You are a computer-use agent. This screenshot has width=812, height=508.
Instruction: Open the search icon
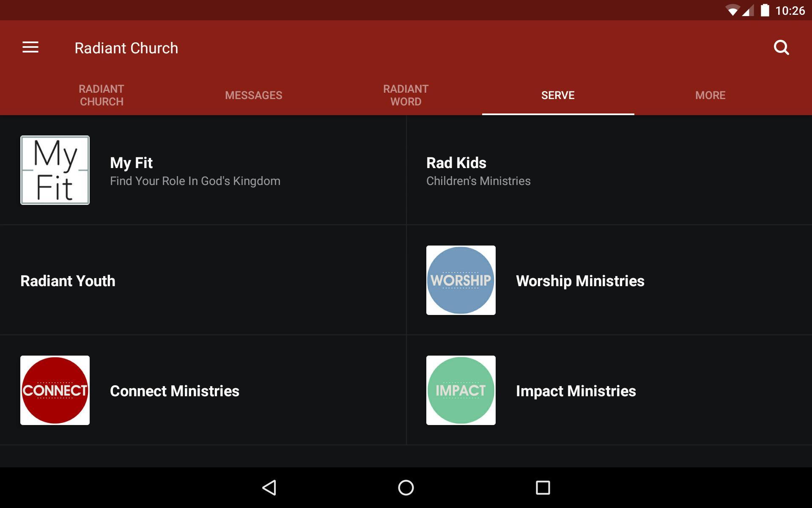(x=783, y=47)
